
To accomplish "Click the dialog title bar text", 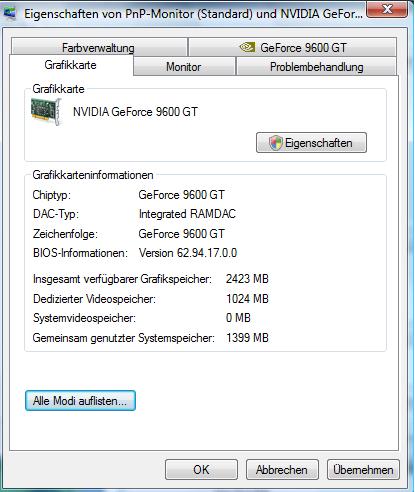I will pyautogui.click(x=193, y=14).
